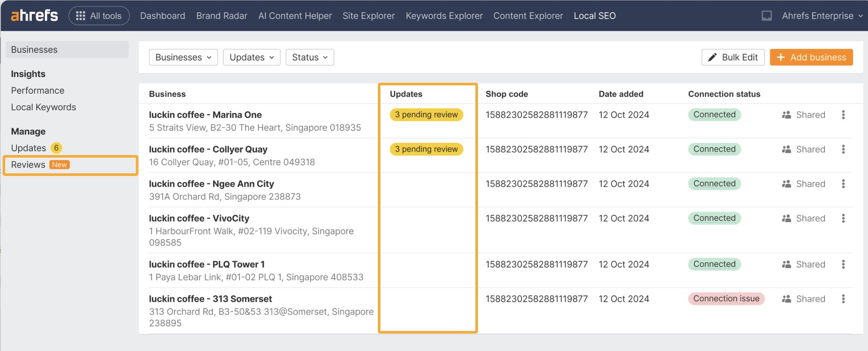
Task: Click Connected status for Marina One
Action: tap(714, 115)
